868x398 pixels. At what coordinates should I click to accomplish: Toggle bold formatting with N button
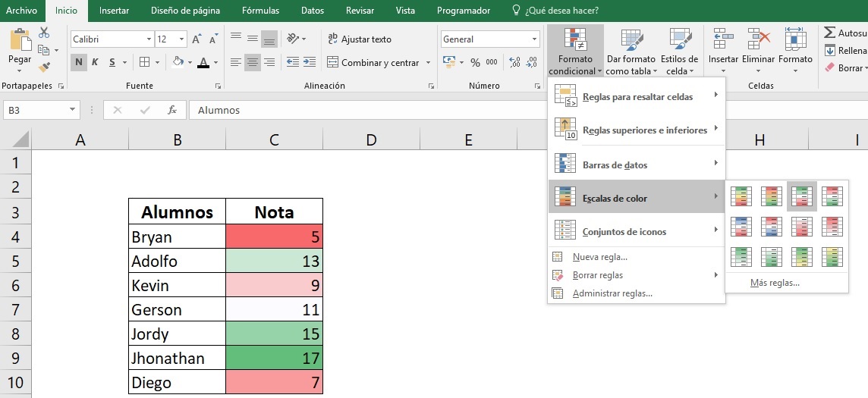pyautogui.click(x=78, y=63)
